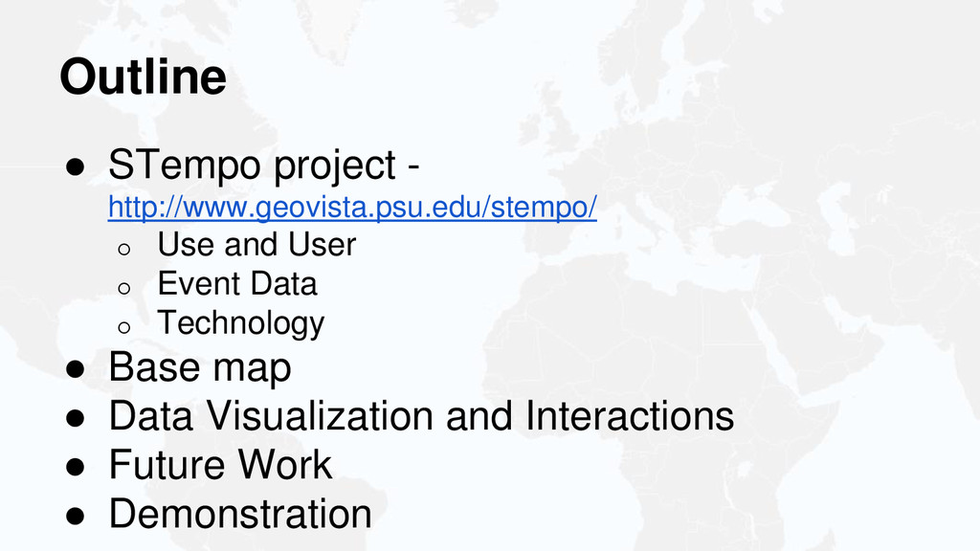Click the Demonstration bullet text
The image size is (980, 551).
pyautogui.click(x=240, y=514)
